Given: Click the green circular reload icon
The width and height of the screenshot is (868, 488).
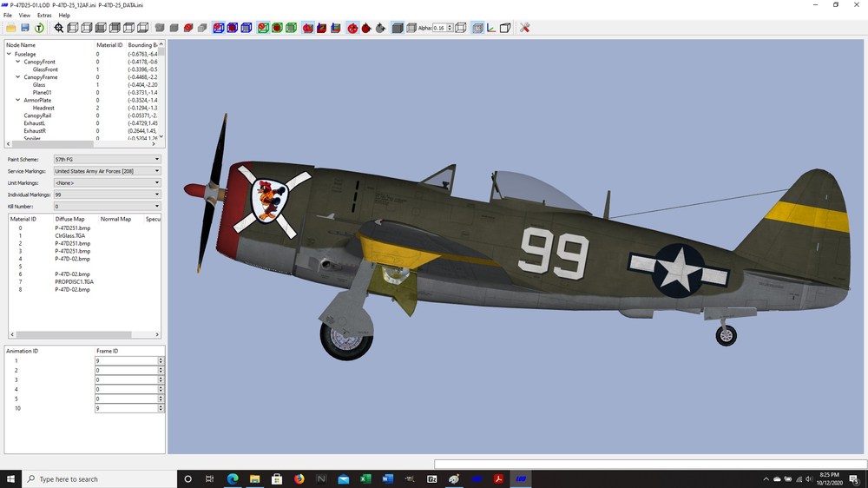Looking at the screenshot, I should coord(39,28).
